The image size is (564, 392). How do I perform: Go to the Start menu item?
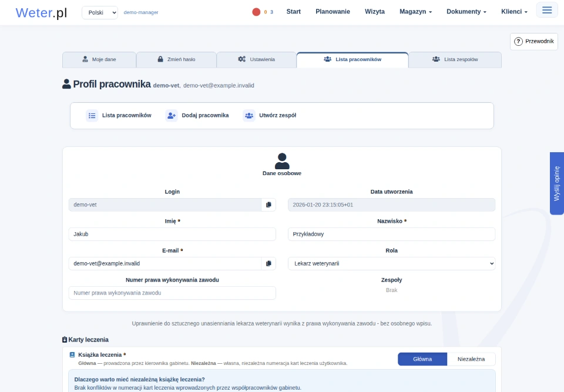coord(294,12)
